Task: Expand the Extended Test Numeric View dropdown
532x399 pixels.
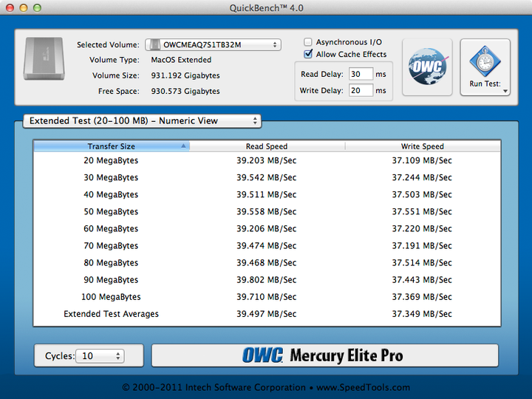Action: click(x=142, y=120)
